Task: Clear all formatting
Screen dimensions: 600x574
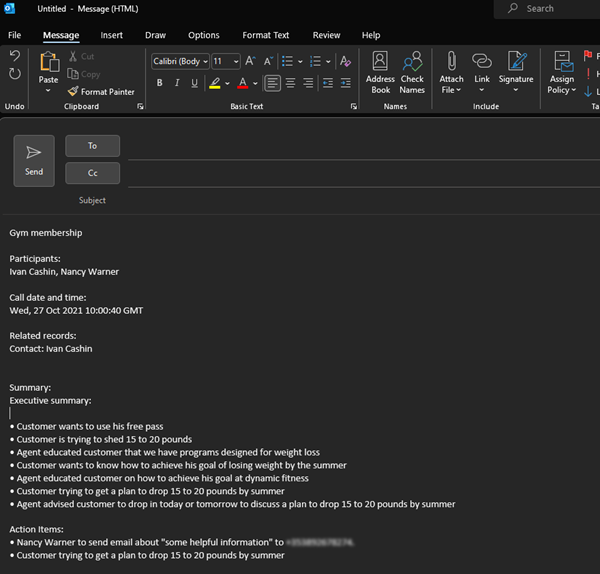Action: tap(345, 61)
